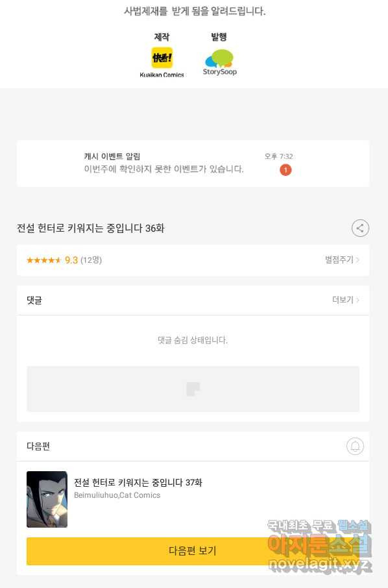Tap the share icon beside episode title

pyautogui.click(x=360, y=228)
